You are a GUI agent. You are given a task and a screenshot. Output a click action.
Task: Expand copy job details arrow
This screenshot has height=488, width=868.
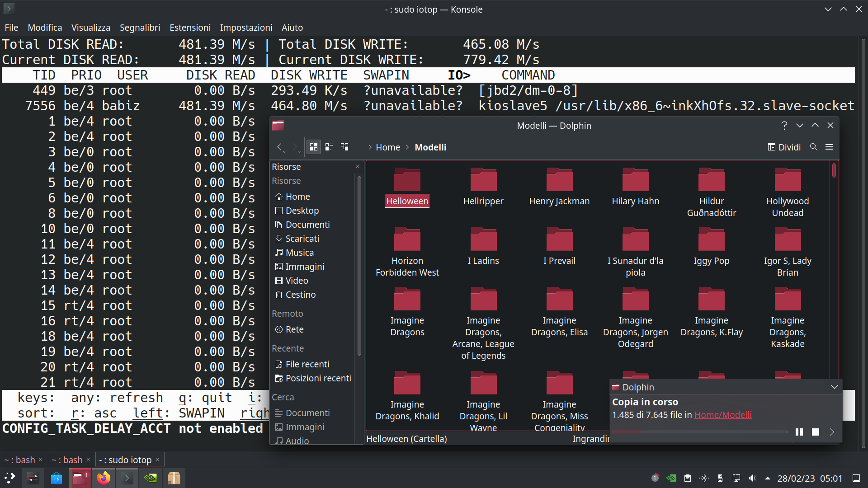tap(832, 432)
